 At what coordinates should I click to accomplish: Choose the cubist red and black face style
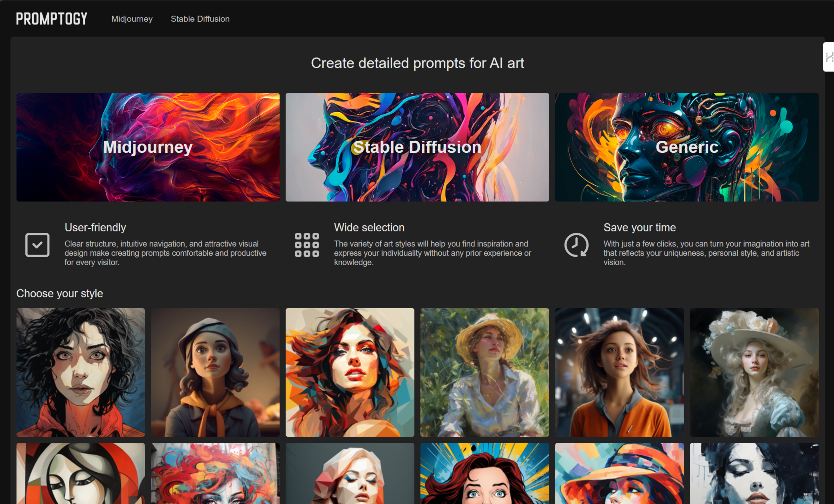coord(81,474)
